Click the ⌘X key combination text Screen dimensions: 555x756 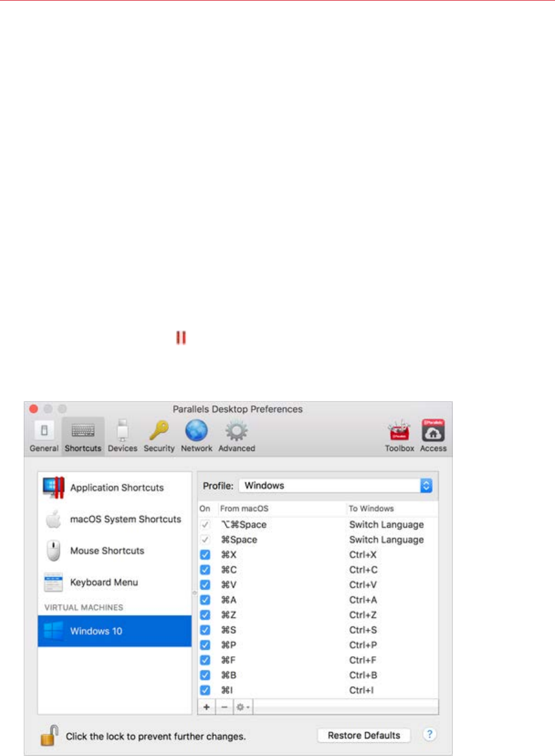(228, 555)
